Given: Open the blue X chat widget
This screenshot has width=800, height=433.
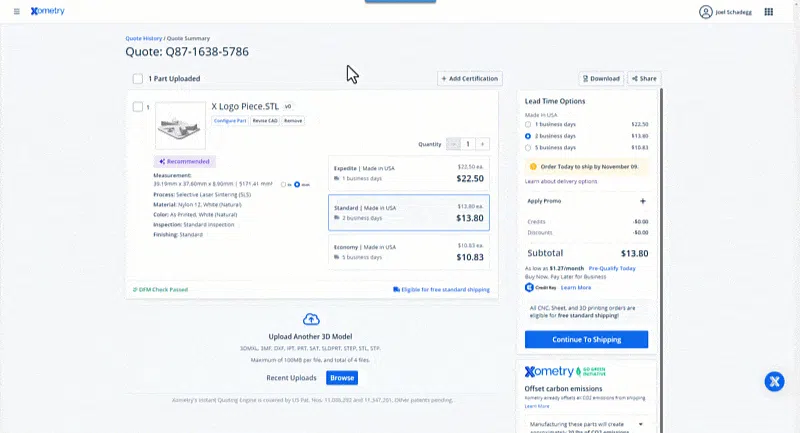Looking at the screenshot, I should point(774,381).
